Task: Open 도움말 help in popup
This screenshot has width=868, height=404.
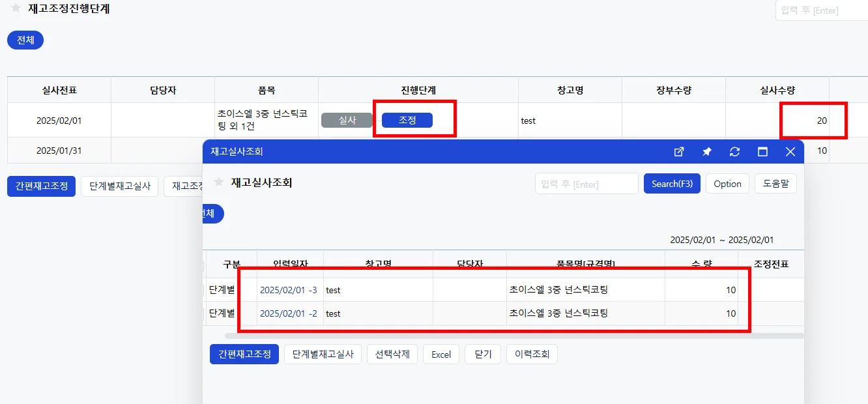Action: pyautogui.click(x=775, y=184)
